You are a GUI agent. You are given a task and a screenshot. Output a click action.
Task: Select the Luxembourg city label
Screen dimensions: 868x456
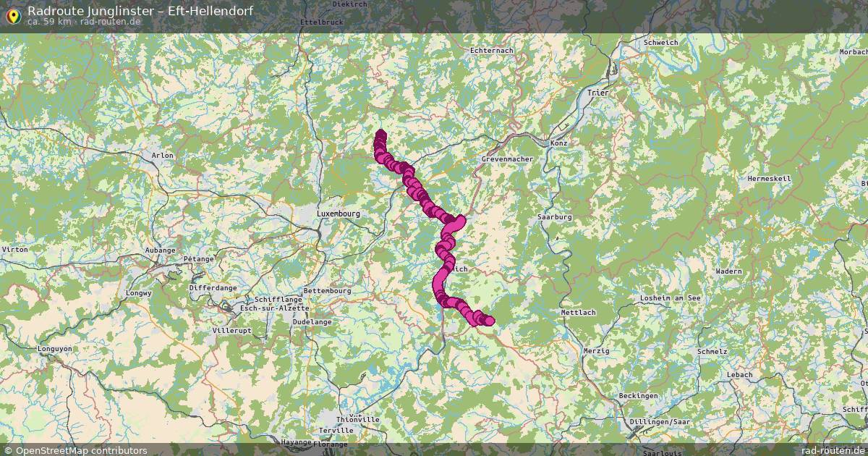point(339,214)
